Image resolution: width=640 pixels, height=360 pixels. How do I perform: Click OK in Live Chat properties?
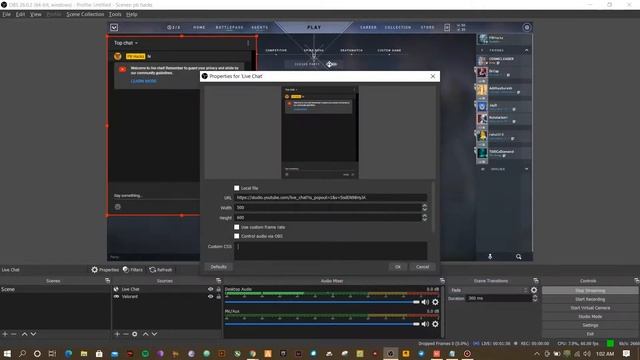(x=398, y=267)
